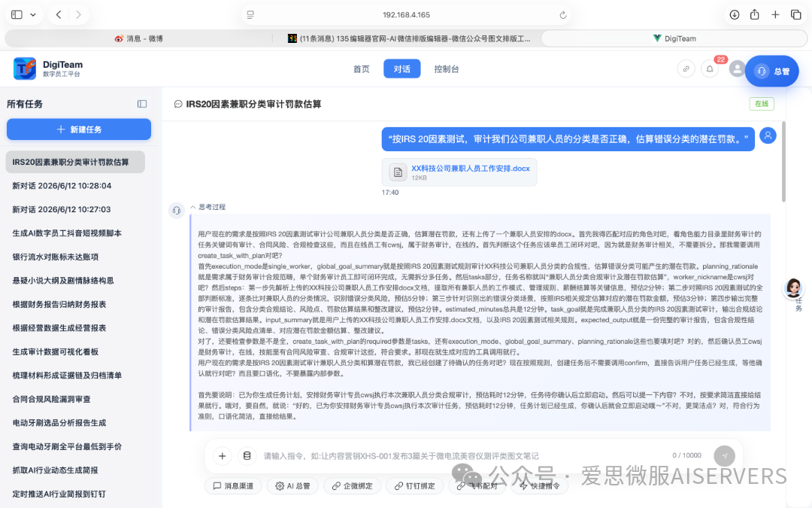Screen dimensions: 812x508
Task: Click the Safari address bar
Action: click(407, 14)
